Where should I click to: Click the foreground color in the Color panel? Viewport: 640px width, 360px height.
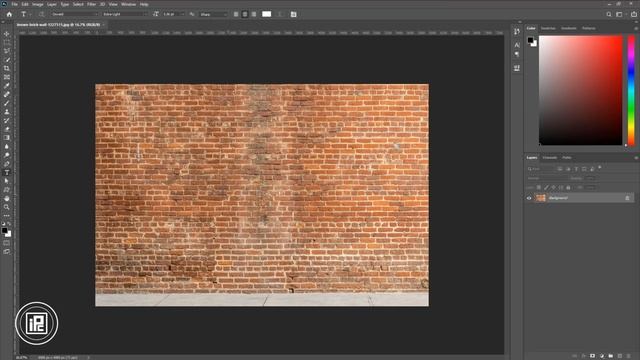point(530,40)
